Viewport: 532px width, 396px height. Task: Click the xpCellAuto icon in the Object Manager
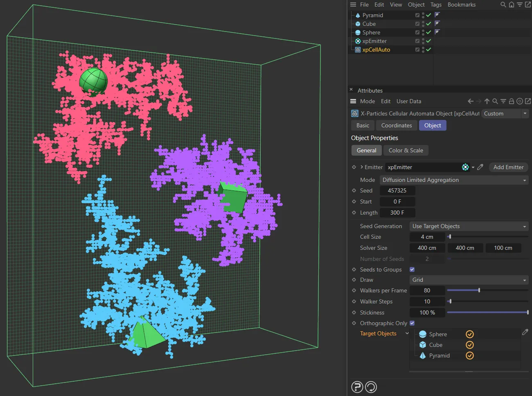[357, 50]
